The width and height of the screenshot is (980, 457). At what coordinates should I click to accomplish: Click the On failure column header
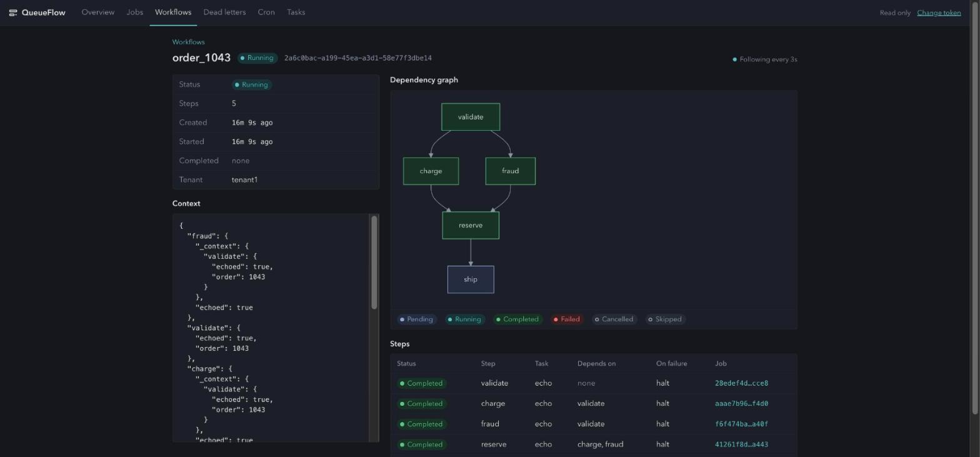[x=671, y=364]
